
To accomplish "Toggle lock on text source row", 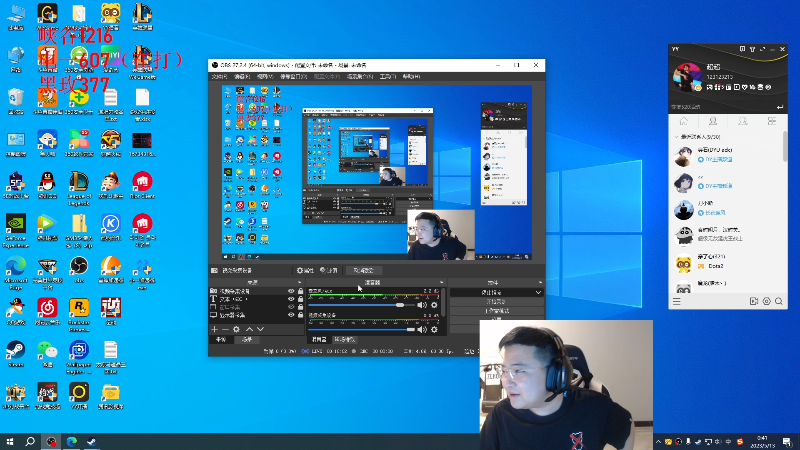I will click(x=301, y=299).
